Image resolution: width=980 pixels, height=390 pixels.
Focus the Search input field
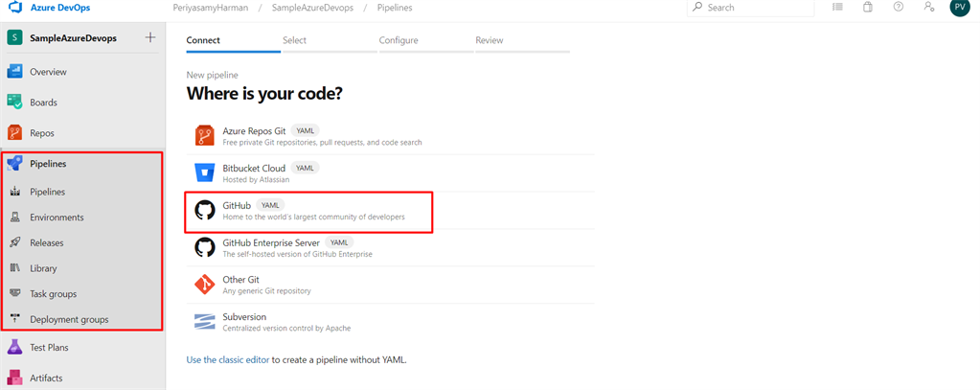(751, 8)
